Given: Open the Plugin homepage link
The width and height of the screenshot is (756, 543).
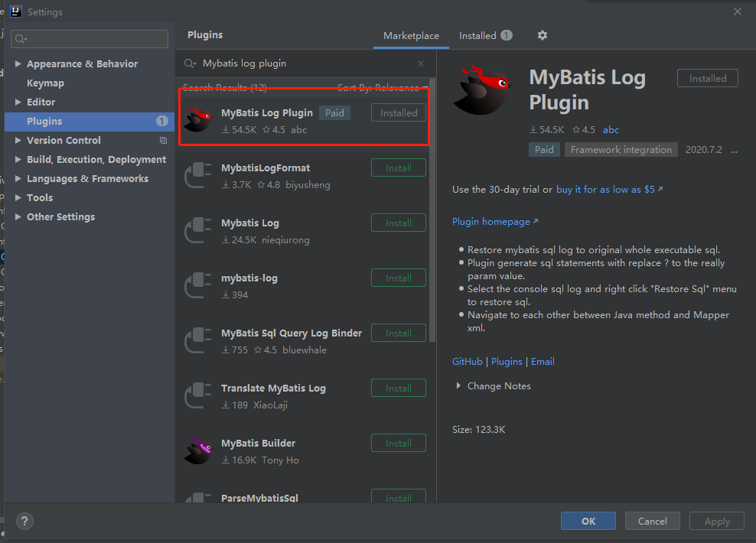Looking at the screenshot, I should click(x=491, y=221).
